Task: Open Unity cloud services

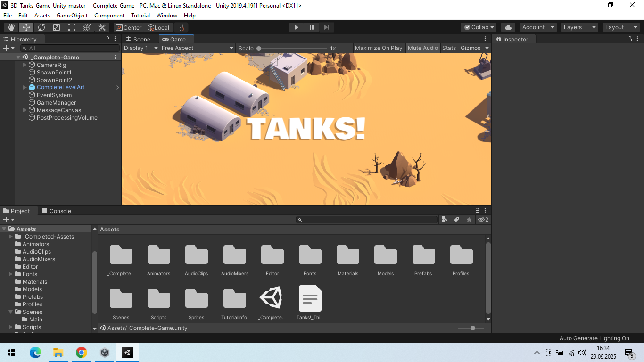Action: [x=508, y=27]
